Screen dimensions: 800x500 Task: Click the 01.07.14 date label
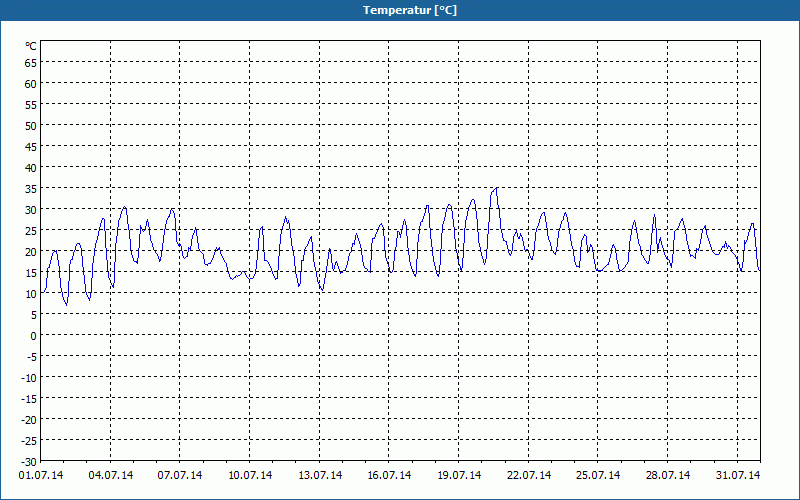click(41, 476)
